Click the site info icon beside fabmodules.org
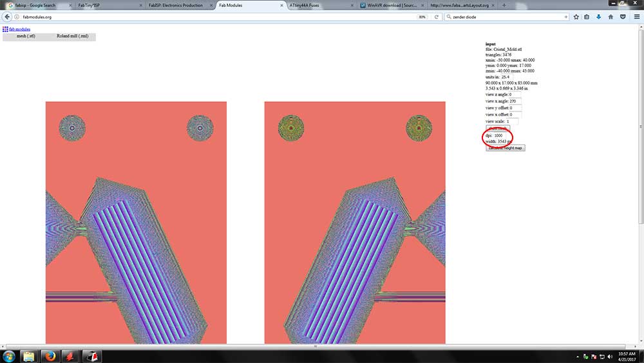Screen dimensions: 644x363 pos(17,17)
